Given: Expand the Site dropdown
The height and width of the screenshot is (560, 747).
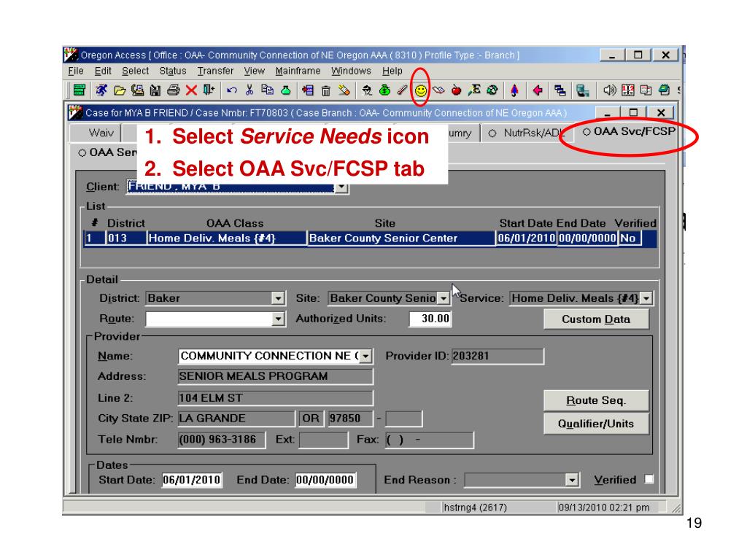Looking at the screenshot, I should click(x=444, y=298).
